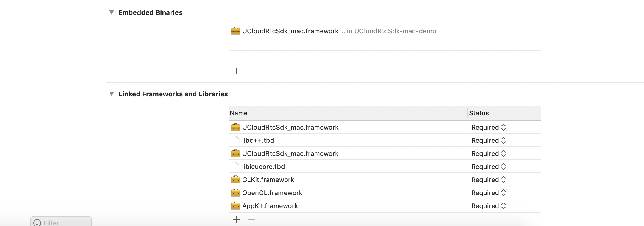
Task: Select the AppKit.framework toolbox icon
Action: pos(235,206)
